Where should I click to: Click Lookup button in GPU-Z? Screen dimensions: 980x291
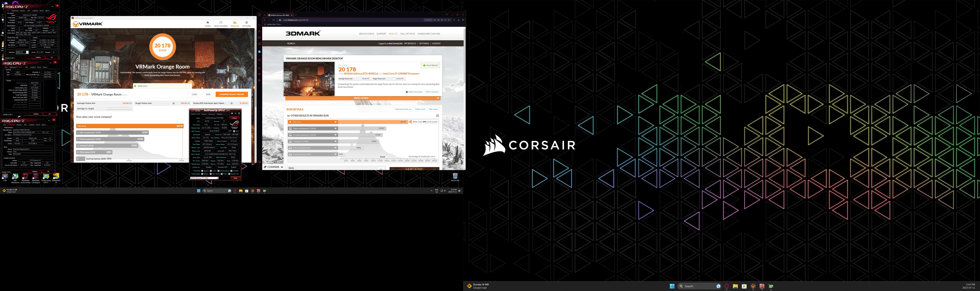pyautogui.click(x=234, y=118)
